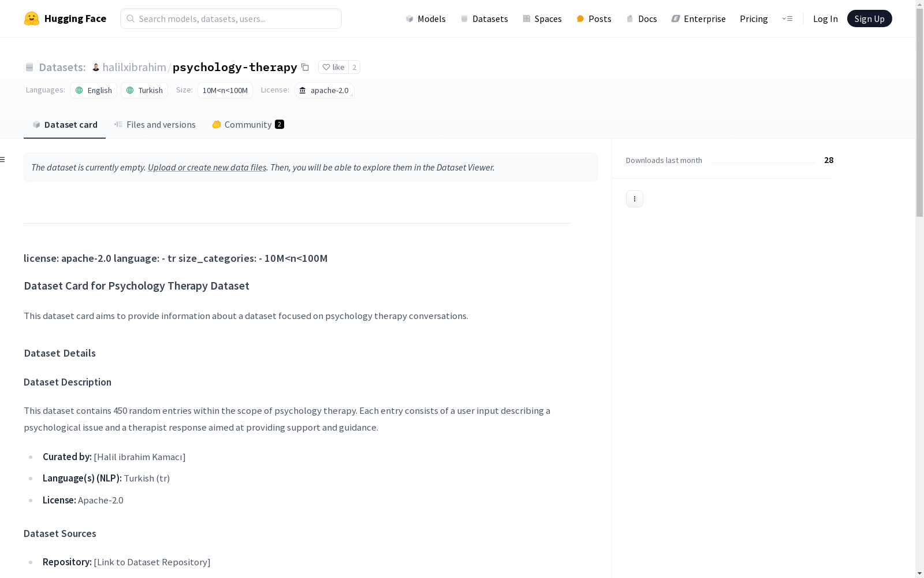Open the three-dot options menu in sidebar

point(635,199)
